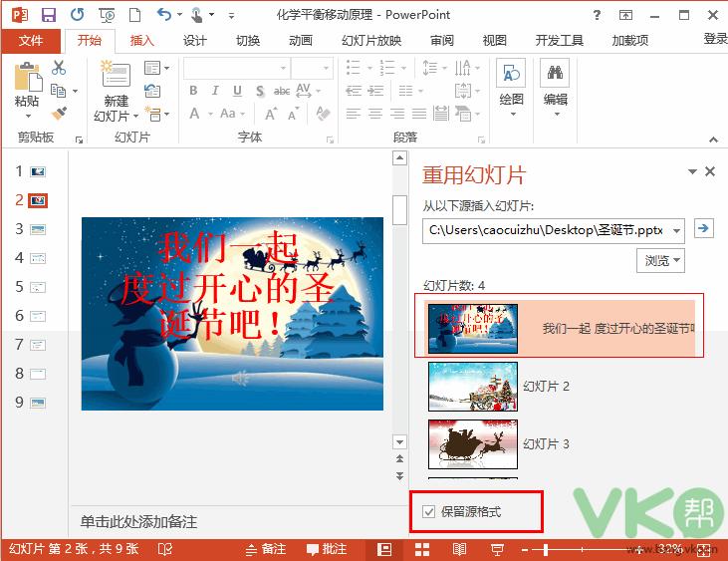Toggle Underline formatting
This screenshot has width=728, height=561.
[x=237, y=91]
